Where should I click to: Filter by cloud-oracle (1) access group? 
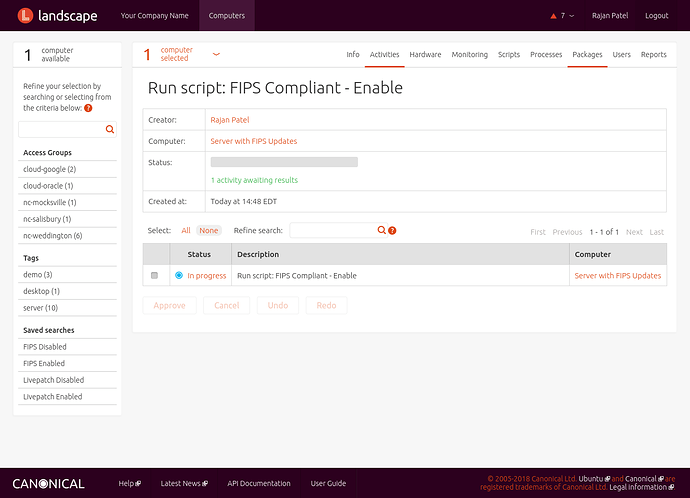[x=48, y=186]
